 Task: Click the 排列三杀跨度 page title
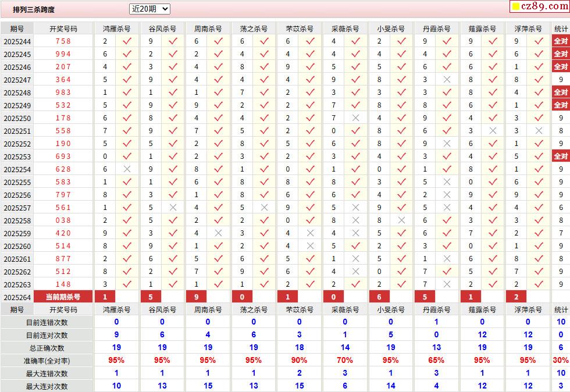click(34, 10)
